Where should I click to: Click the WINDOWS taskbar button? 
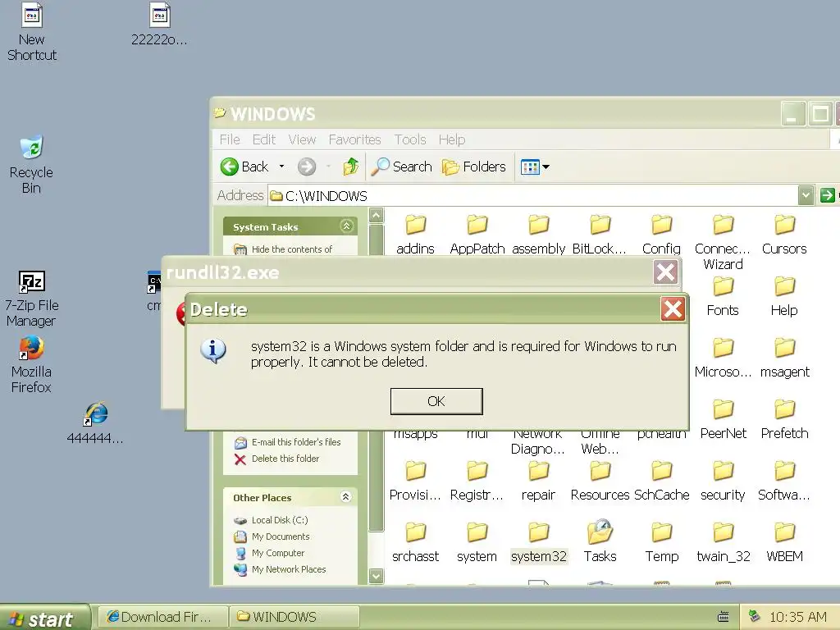294,617
